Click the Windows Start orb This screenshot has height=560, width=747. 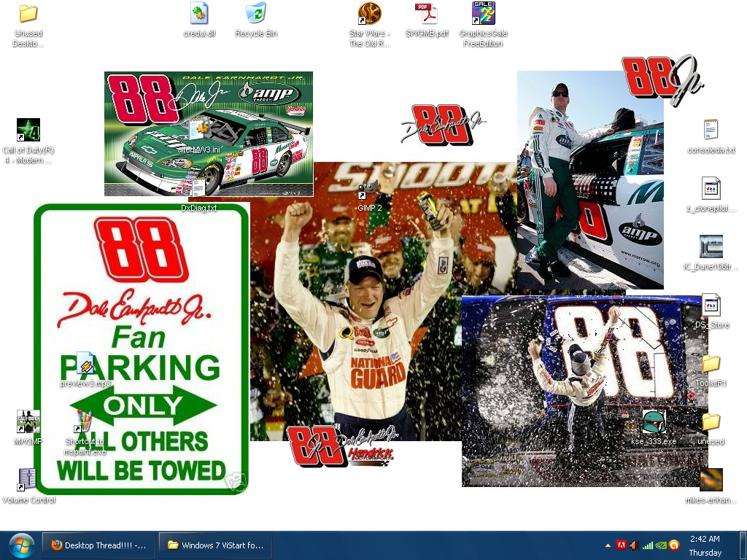20,545
